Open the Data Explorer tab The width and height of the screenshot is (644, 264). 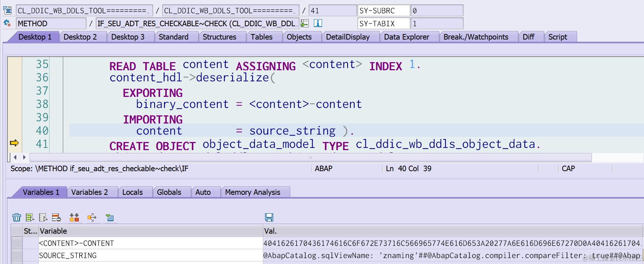click(407, 37)
